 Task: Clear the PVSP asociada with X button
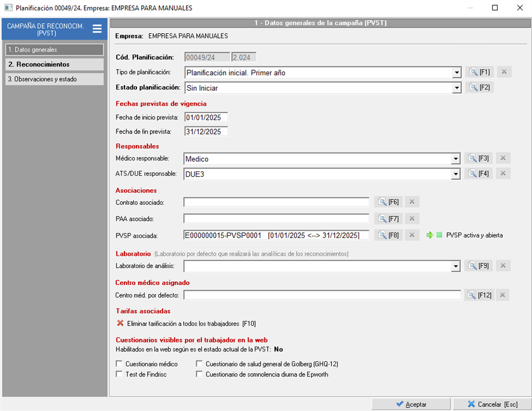pyautogui.click(x=413, y=235)
